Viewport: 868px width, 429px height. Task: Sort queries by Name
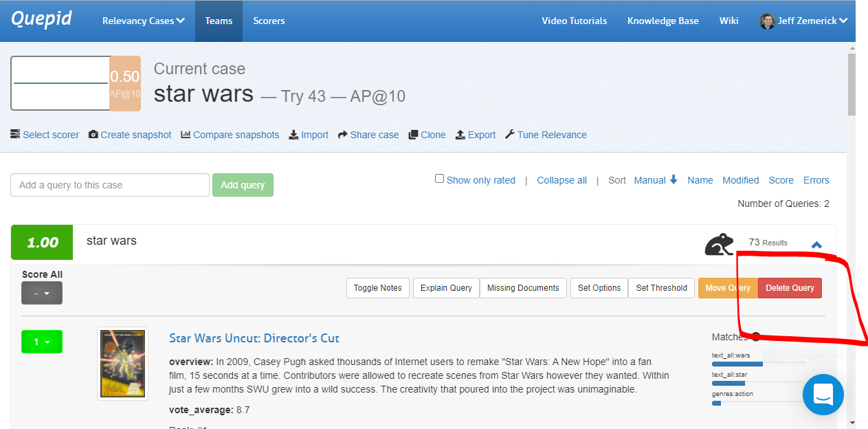pos(700,180)
